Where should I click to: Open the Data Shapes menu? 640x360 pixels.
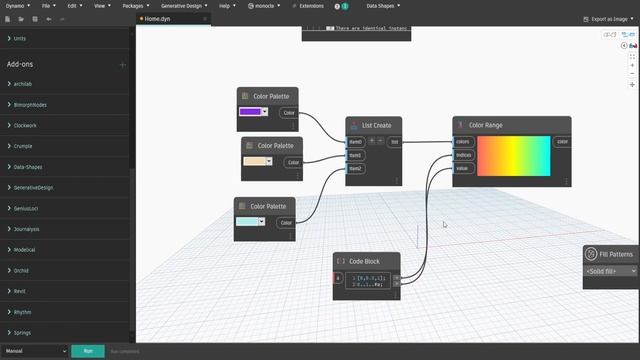click(x=383, y=6)
